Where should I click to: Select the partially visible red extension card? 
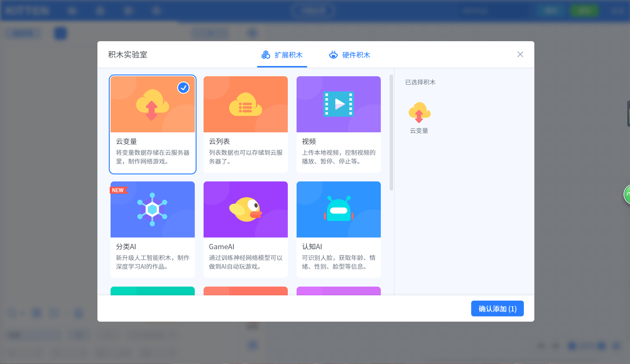246,291
